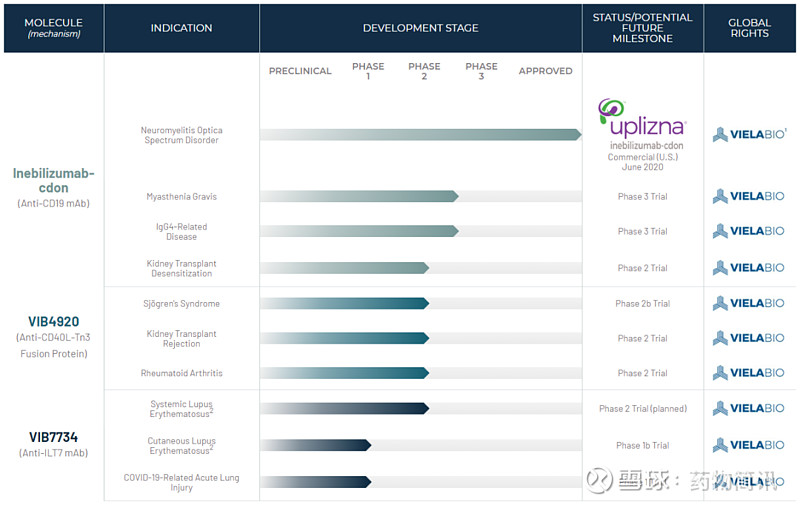The image size is (800, 505).
Task: Click VielaBio logo in Myasthenia Gravis row
Action: (x=748, y=196)
